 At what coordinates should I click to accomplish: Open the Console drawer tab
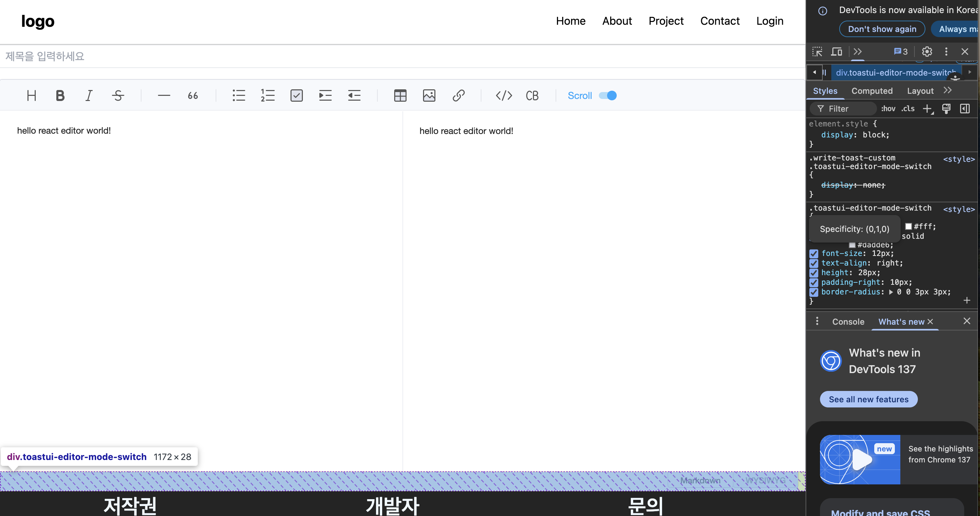click(x=848, y=322)
